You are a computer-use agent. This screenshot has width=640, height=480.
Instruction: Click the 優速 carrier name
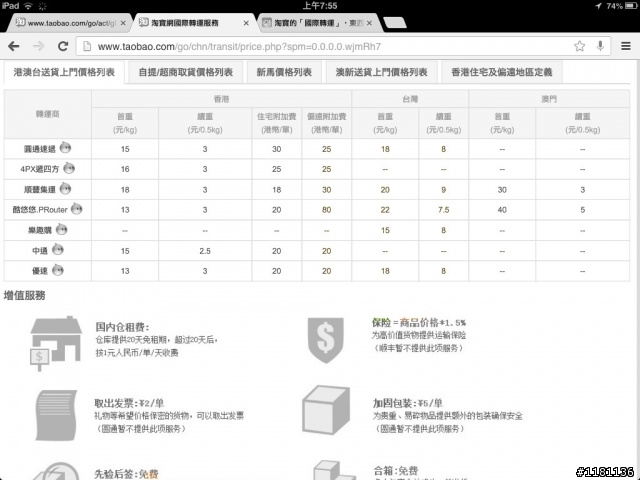coord(40,271)
